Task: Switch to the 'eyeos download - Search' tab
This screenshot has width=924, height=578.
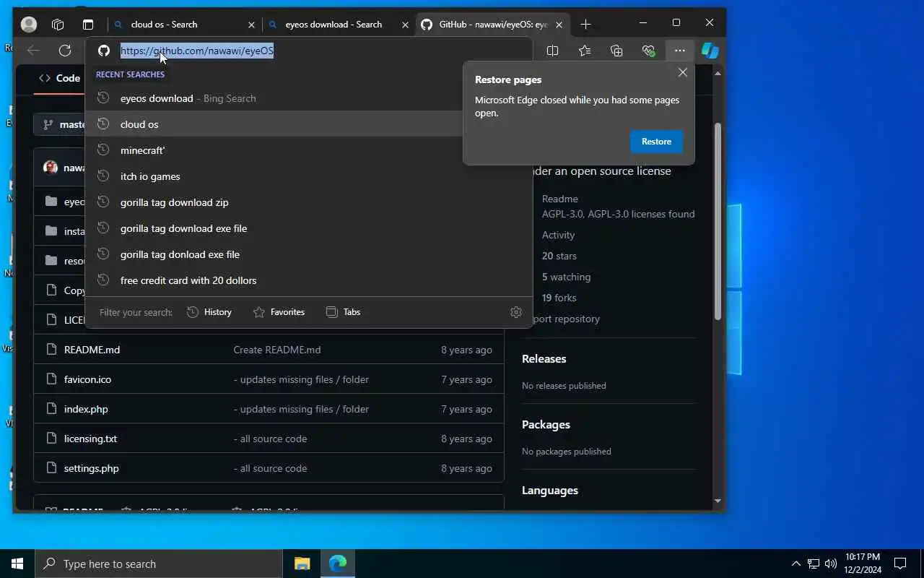Action: click(x=333, y=25)
